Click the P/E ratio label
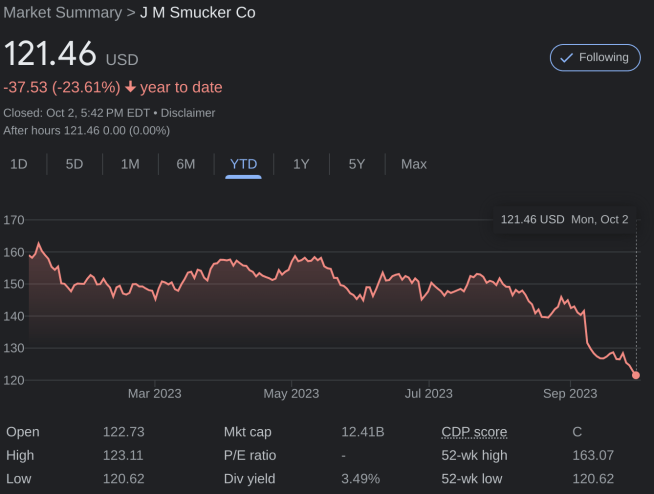Image resolution: width=654 pixels, height=494 pixels. click(250, 455)
